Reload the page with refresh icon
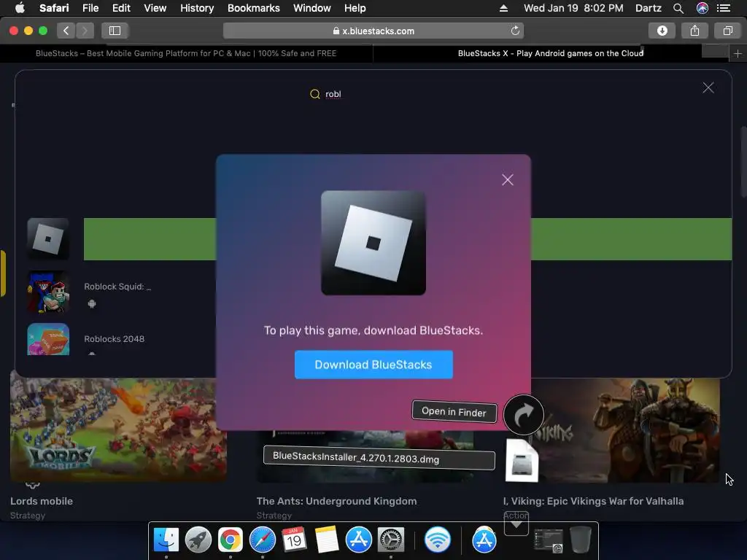Image resolution: width=747 pixels, height=560 pixels. 515,31
